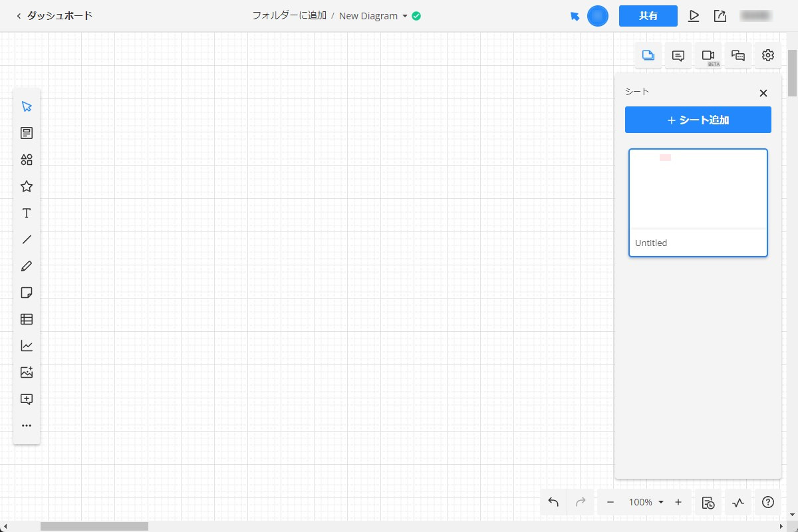
Task: Choose the Line drawing tool
Action: point(27,239)
